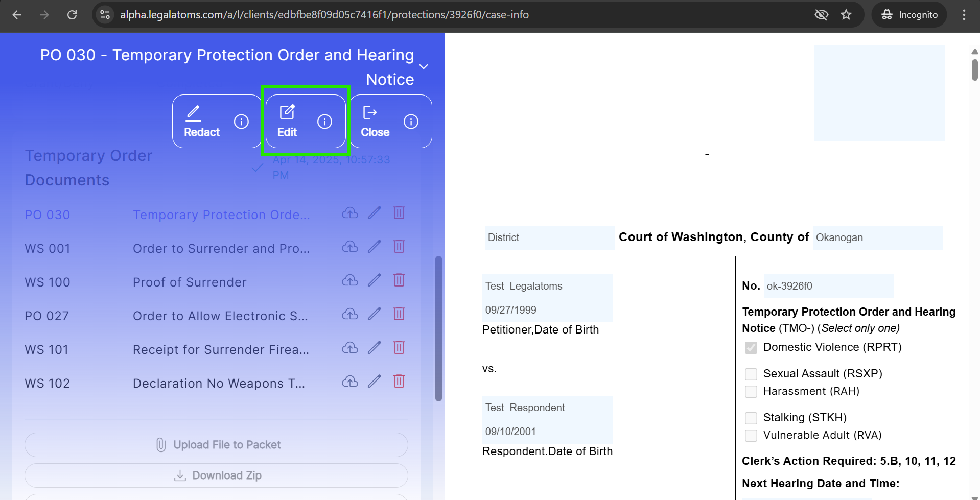980x500 pixels.
Task: Delete trash icon for WS 100 row
Action: tap(399, 280)
